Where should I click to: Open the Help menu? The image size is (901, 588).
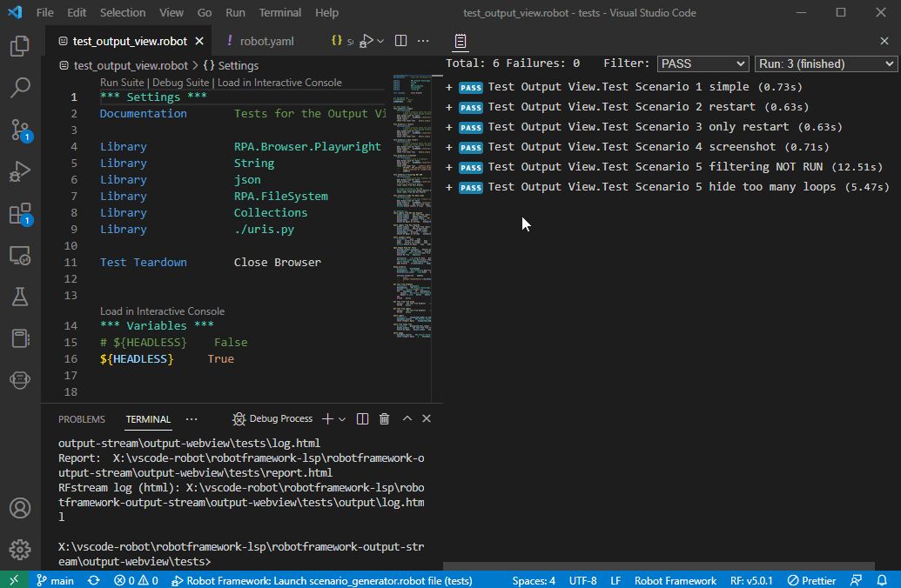(327, 13)
